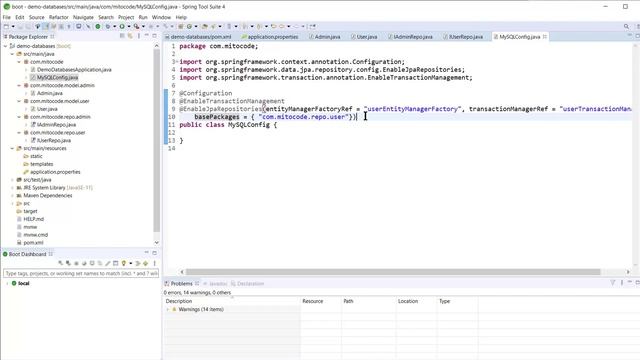This screenshot has height=360, width=640.
Task: Open the Refactor menu
Action: point(59,17)
